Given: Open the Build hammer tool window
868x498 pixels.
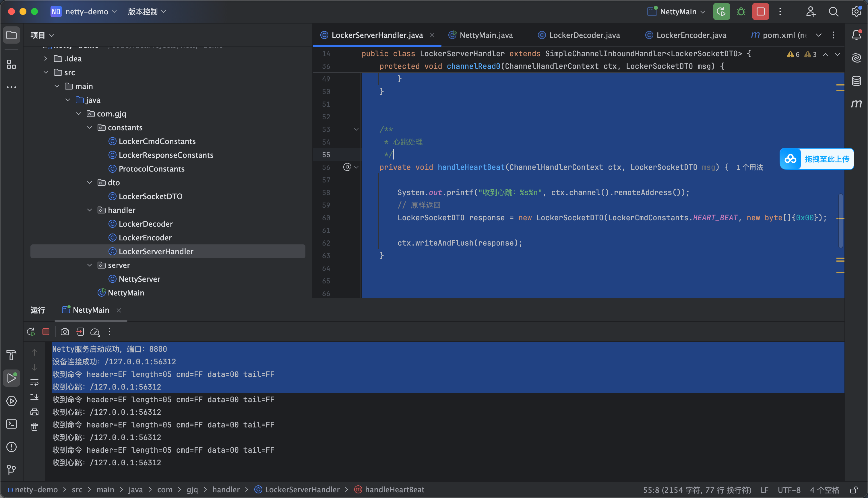Looking at the screenshot, I should (x=11, y=355).
